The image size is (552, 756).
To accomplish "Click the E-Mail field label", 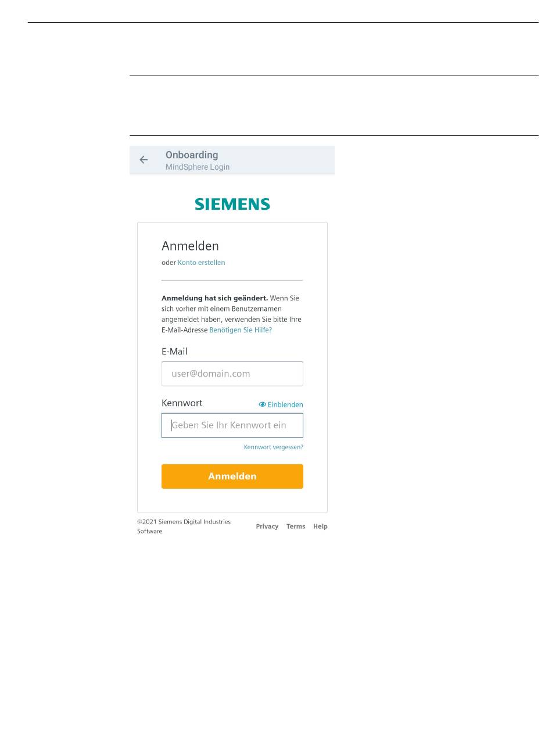I will pyautogui.click(x=174, y=352).
